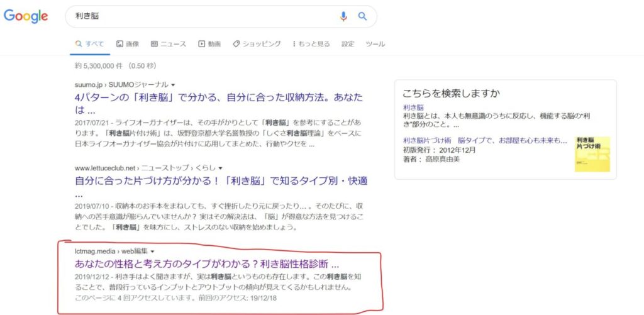This screenshot has width=644, height=315.
Task: Click the search box containing 利き脳
Action: 221,16
